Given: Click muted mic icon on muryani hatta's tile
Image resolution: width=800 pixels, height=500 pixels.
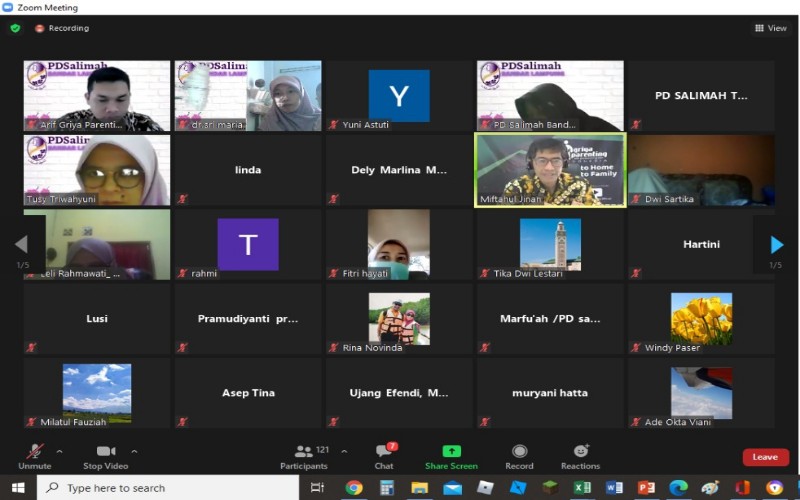Looking at the screenshot, I should click(485, 421).
